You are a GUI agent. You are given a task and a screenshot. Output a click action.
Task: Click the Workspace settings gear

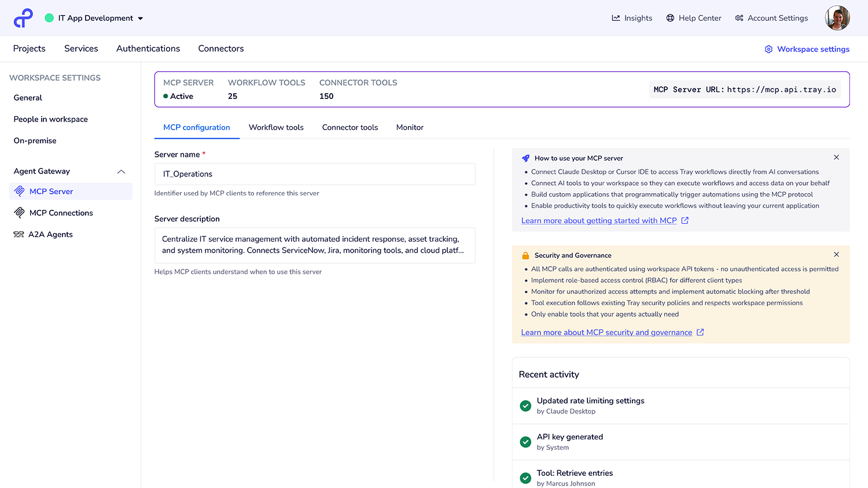(768, 49)
